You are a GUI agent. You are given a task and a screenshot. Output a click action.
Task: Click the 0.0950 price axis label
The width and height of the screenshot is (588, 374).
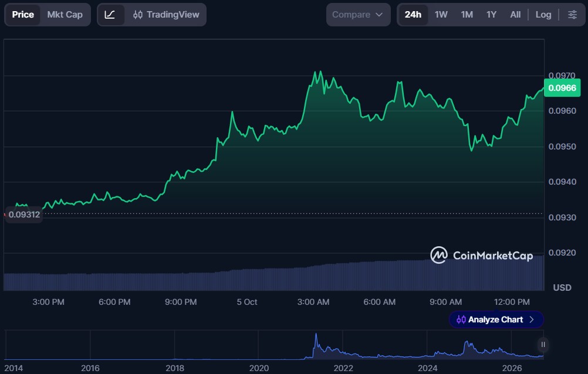point(562,147)
